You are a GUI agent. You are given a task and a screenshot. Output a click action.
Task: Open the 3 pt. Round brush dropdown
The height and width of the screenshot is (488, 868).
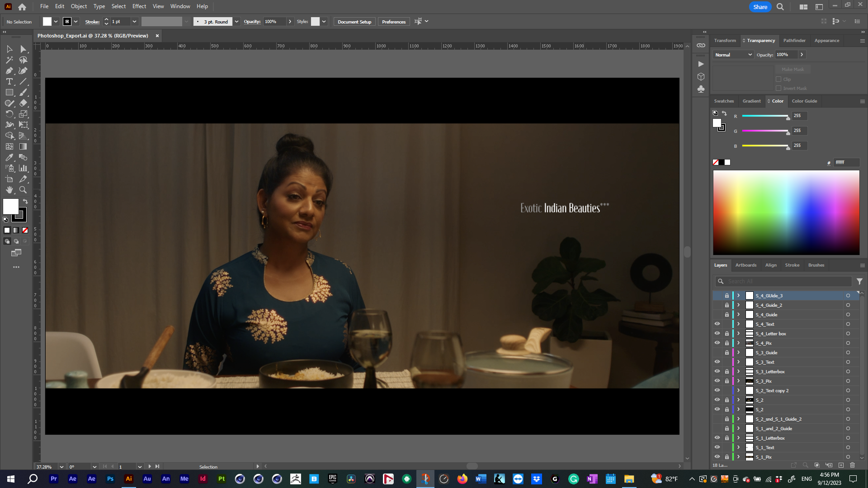pos(236,22)
